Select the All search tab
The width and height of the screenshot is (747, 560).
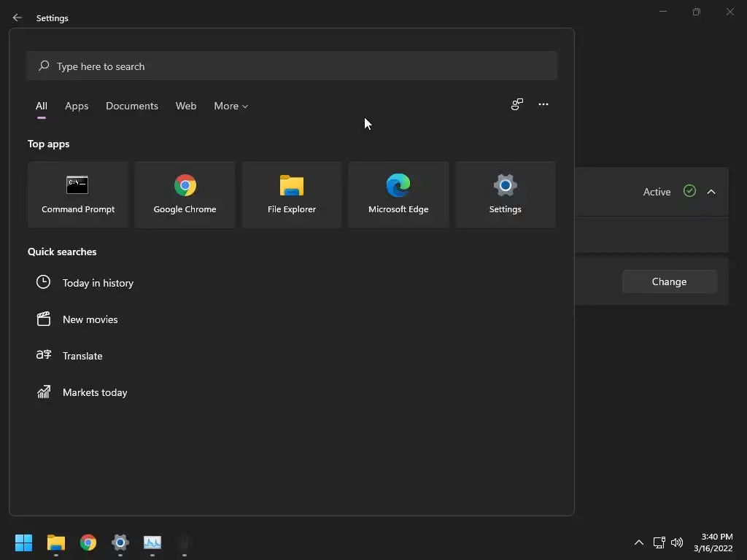tap(42, 106)
